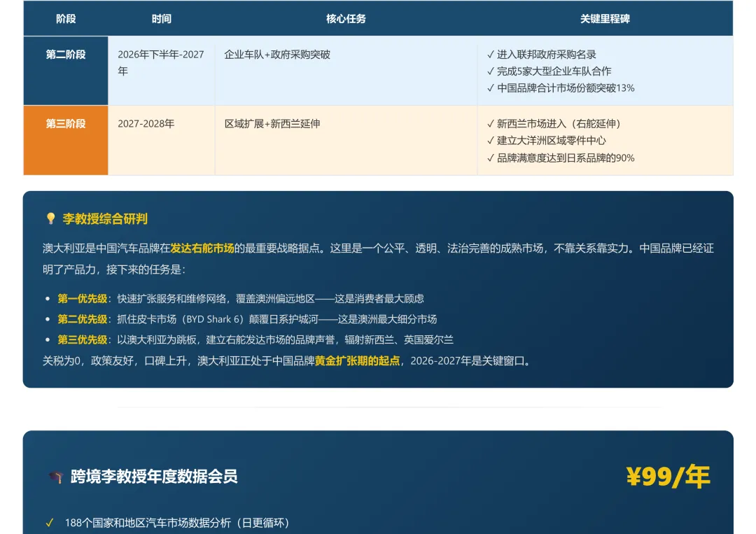Select the 第三优先级 bullet marker
This screenshot has width=756, height=534.
tap(46, 340)
